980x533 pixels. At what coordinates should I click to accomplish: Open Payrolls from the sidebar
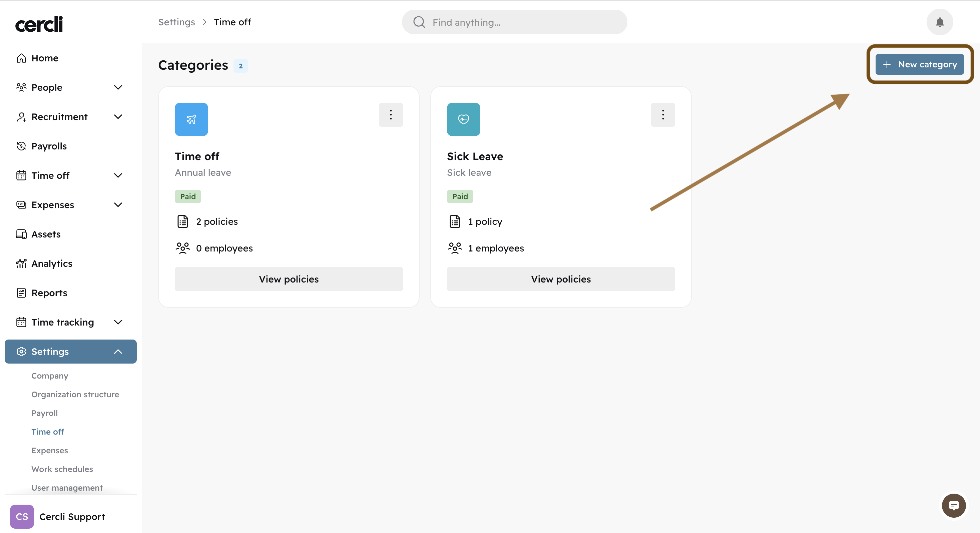(49, 146)
